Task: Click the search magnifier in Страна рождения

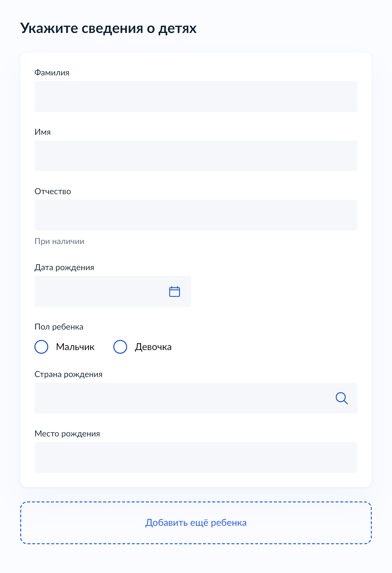Action: 342,398
